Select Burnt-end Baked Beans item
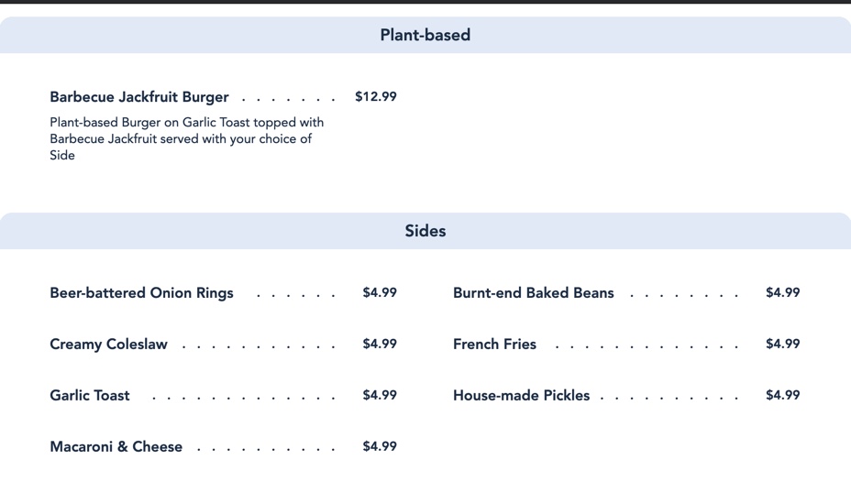This screenshot has width=851, height=504. (533, 293)
